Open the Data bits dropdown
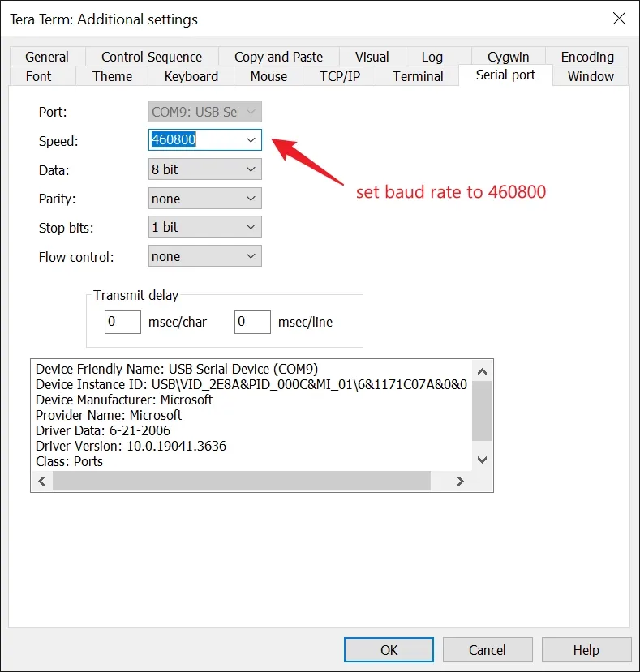This screenshot has height=672, width=640. [x=205, y=169]
